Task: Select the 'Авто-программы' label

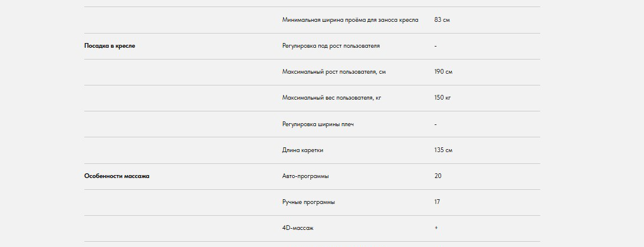Action: [x=305, y=176]
